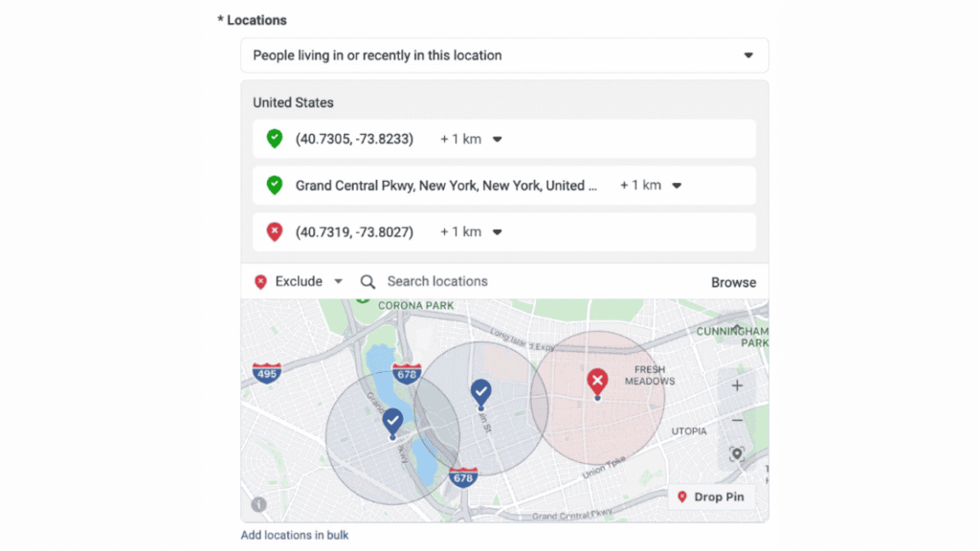Center map on current location
This screenshot has height=551, width=980.
click(x=737, y=454)
